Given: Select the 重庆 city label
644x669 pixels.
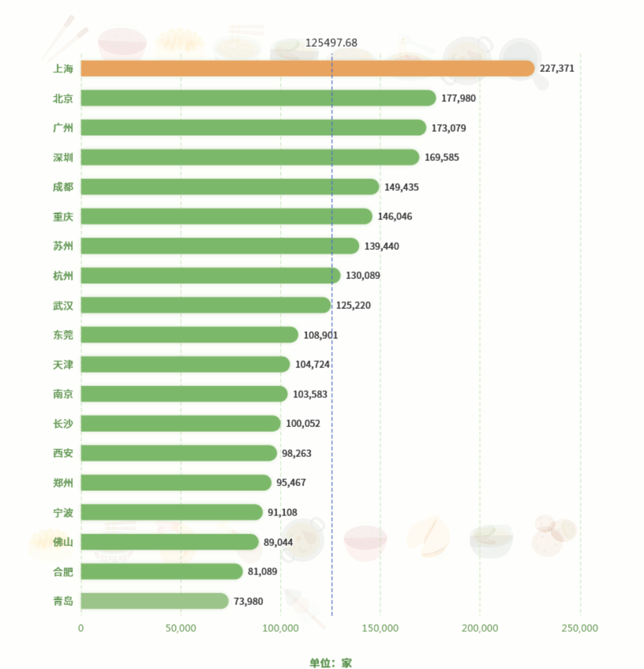Looking at the screenshot, I should (63, 217).
